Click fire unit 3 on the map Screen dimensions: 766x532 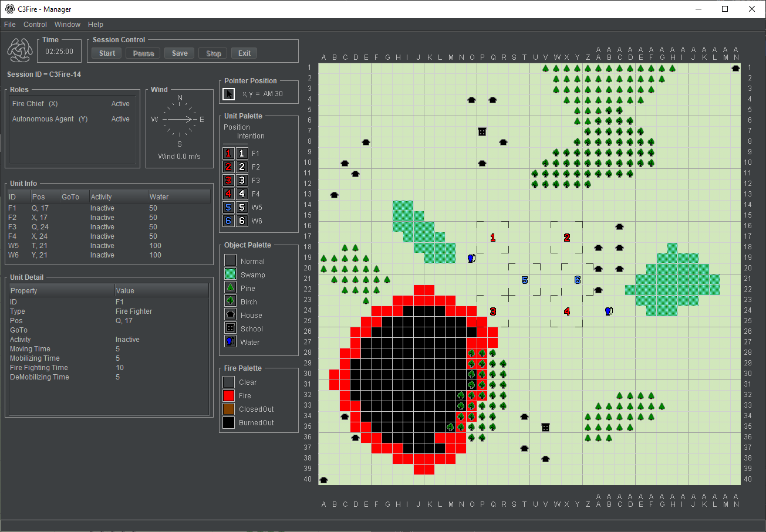tap(492, 311)
